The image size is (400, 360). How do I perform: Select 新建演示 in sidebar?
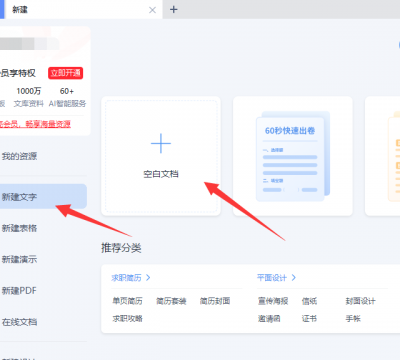(19, 259)
